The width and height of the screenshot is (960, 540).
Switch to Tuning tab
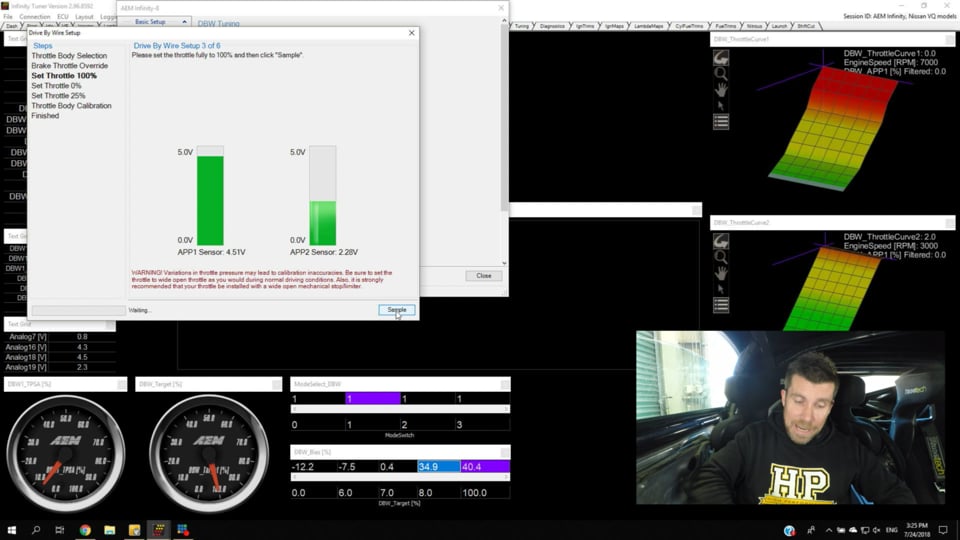(522, 26)
